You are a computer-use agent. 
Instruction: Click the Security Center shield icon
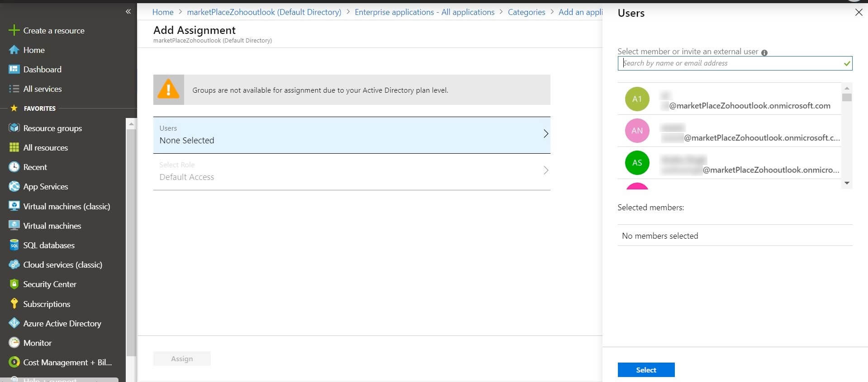coord(14,284)
